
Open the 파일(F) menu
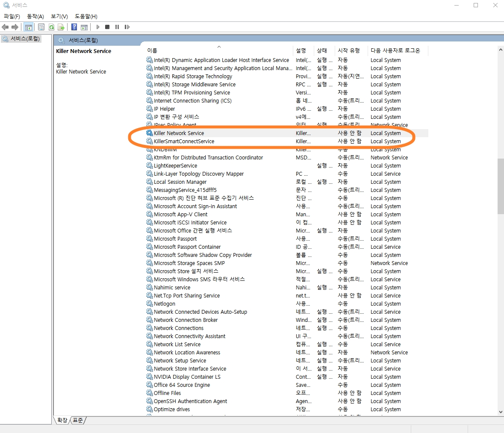(12, 16)
